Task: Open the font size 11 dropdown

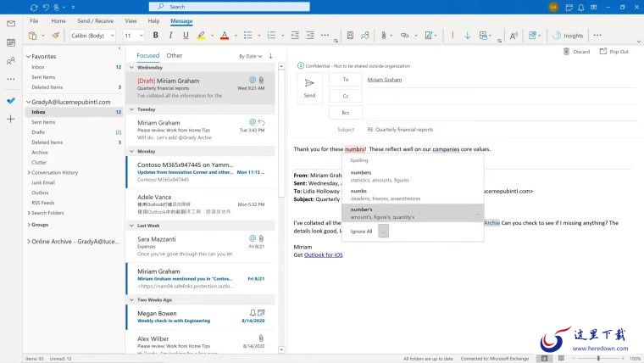Action: [141, 36]
